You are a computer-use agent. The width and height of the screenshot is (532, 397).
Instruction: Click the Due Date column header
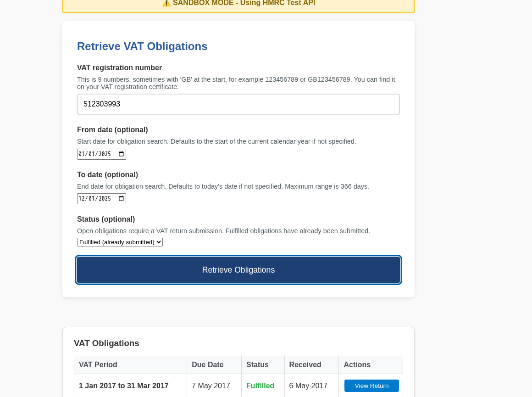[208, 364]
